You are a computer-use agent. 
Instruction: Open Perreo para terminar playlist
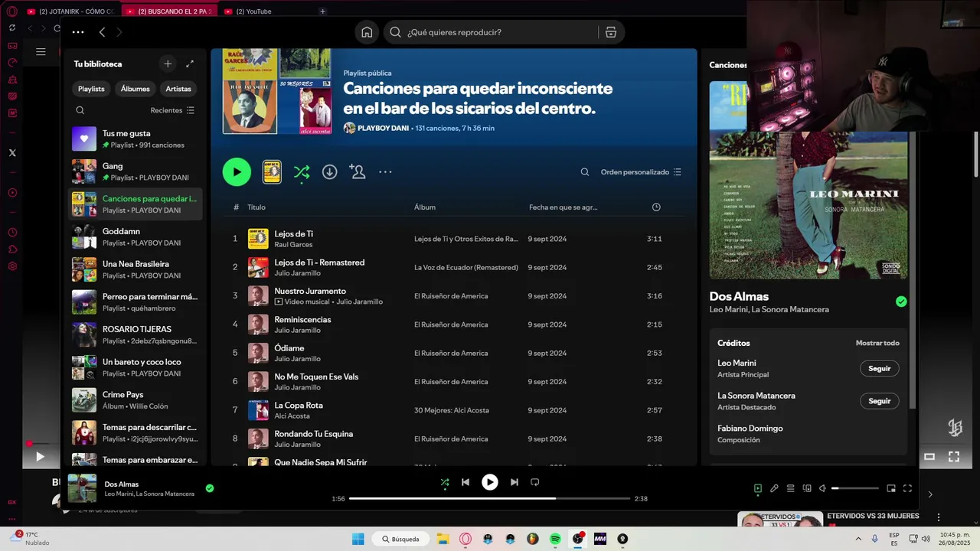pyautogui.click(x=136, y=302)
